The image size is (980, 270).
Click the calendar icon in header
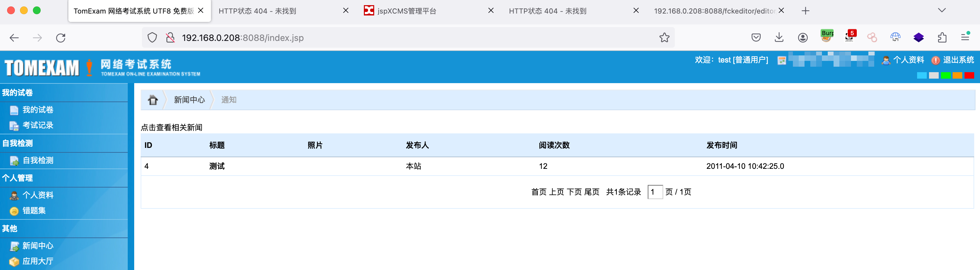(x=781, y=60)
